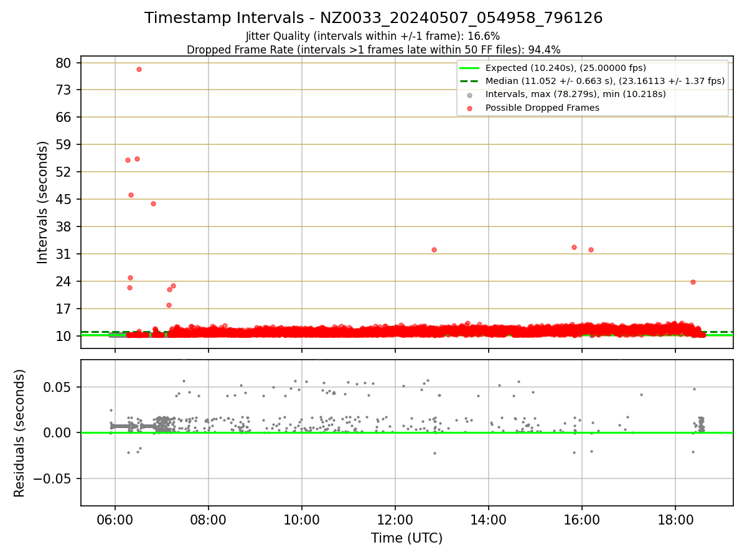Click the highest red outlier point near 78 seconds
747x560 pixels.
tap(139, 69)
